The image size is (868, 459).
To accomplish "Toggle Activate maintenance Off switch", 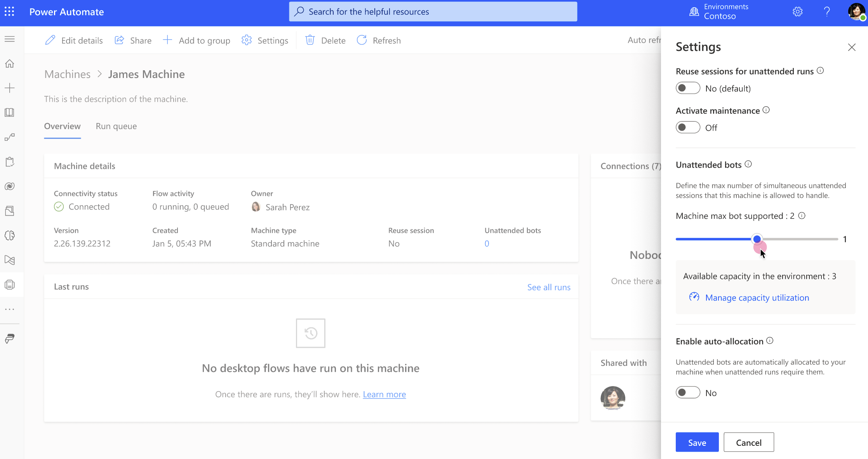I will (688, 127).
